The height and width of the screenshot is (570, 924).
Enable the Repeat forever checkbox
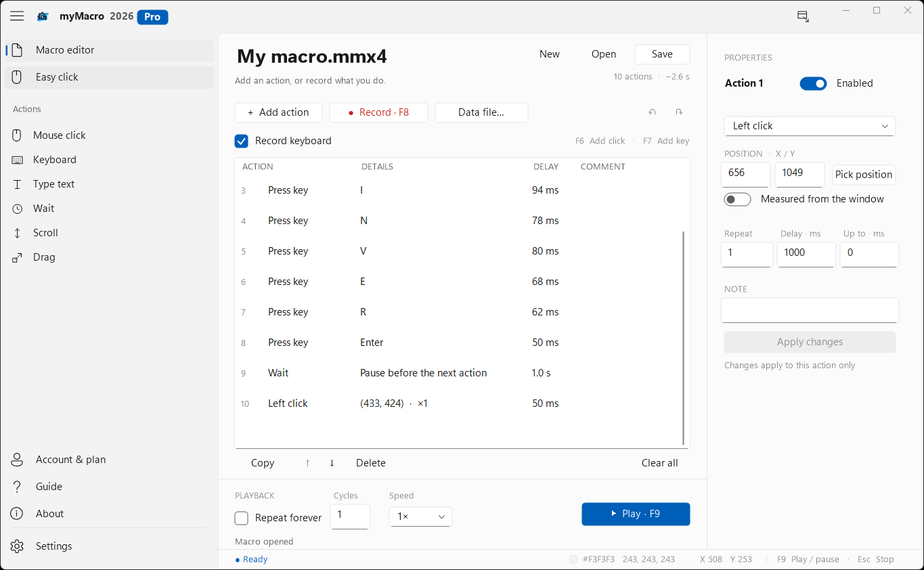point(242,518)
